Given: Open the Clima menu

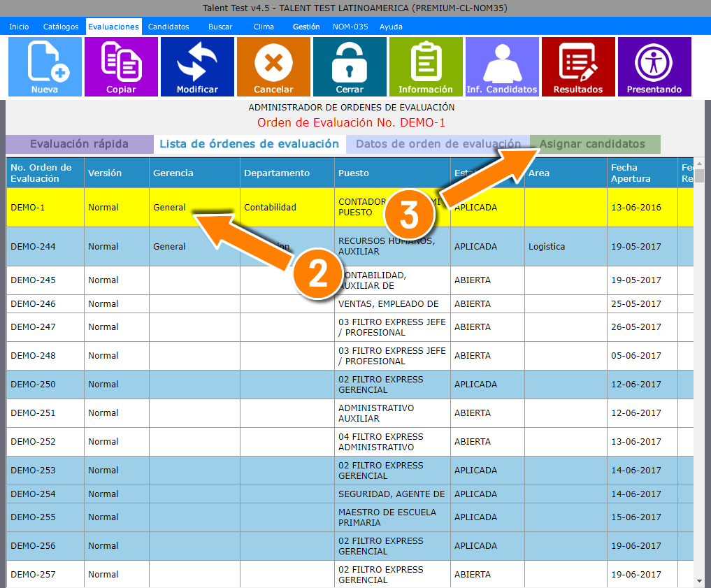Looking at the screenshot, I should (264, 27).
